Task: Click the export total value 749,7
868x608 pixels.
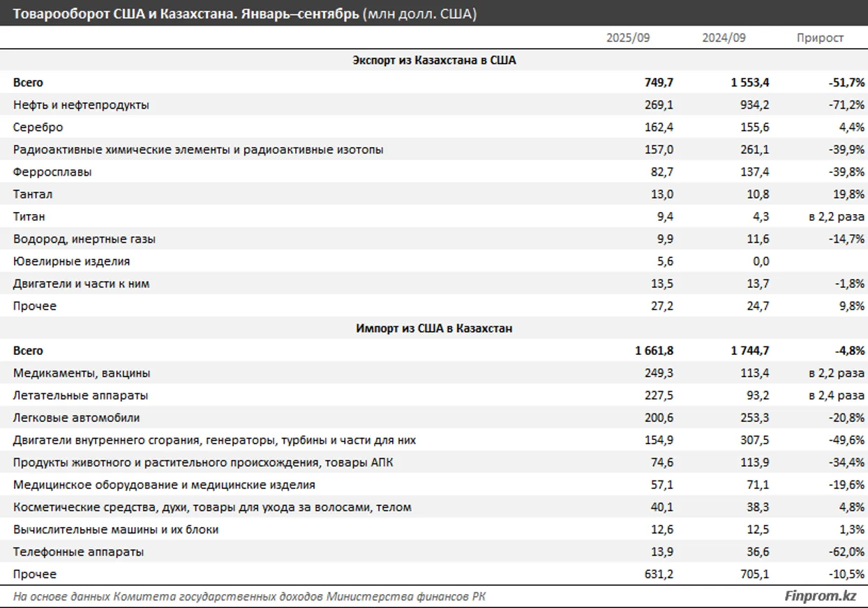Action: [x=659, y=83]
